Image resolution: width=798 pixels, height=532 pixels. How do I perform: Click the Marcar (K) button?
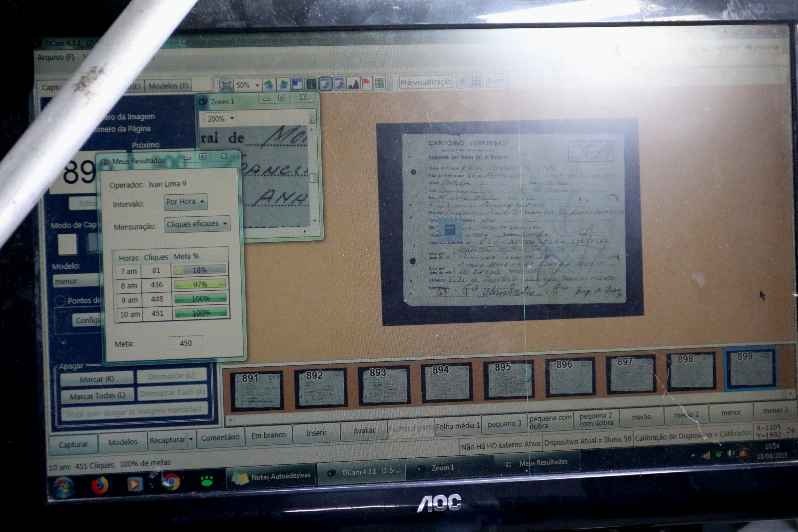pyautogui.click(x=97, y=379)
